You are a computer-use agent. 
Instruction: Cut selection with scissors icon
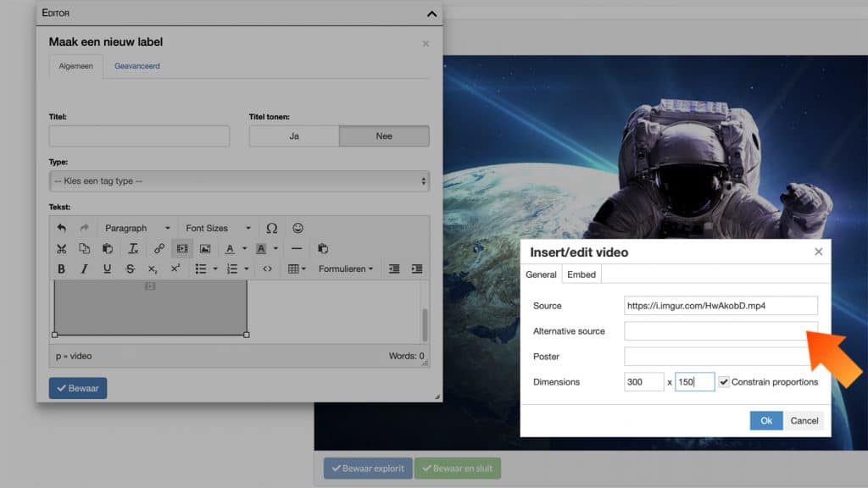pos(61,248)
